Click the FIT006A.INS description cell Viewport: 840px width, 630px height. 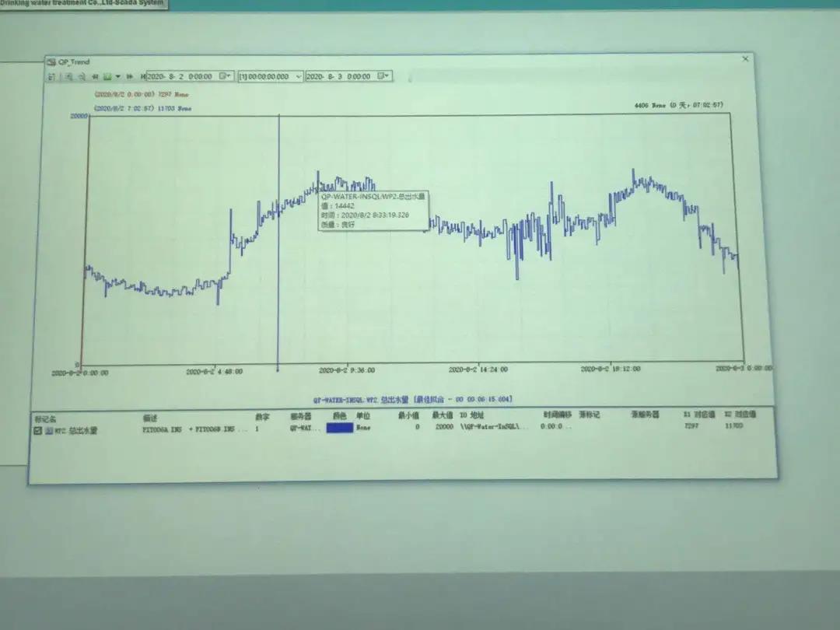coord(195,429)
